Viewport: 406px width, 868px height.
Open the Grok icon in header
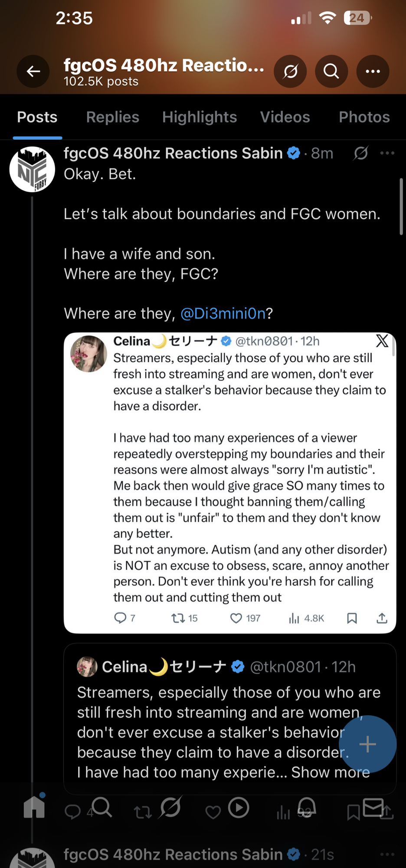[x=290, y=71]
